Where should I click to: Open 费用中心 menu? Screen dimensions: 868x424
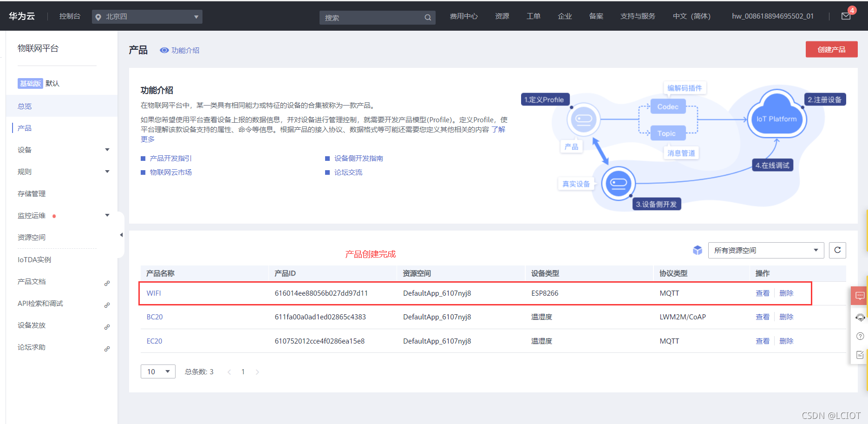(463, 16)
